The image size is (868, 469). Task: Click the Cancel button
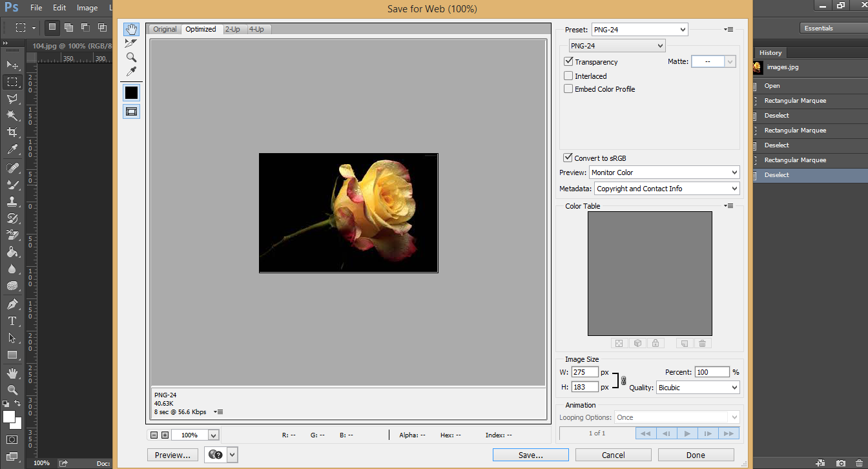tap(613, 455)
